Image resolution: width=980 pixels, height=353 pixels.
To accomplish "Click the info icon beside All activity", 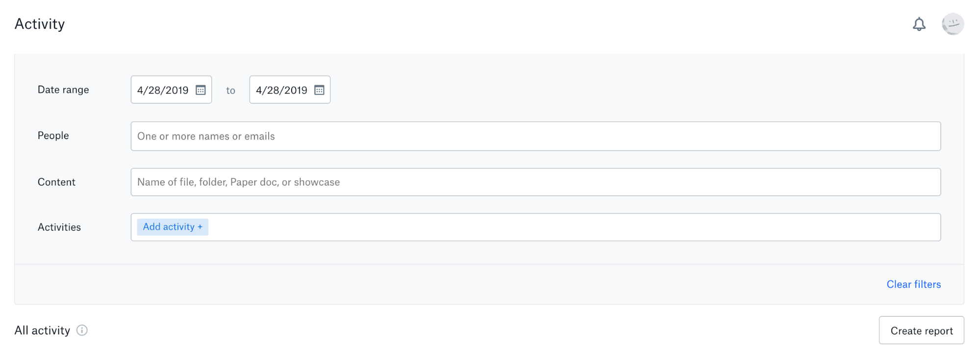I will [x=82, y=330].
